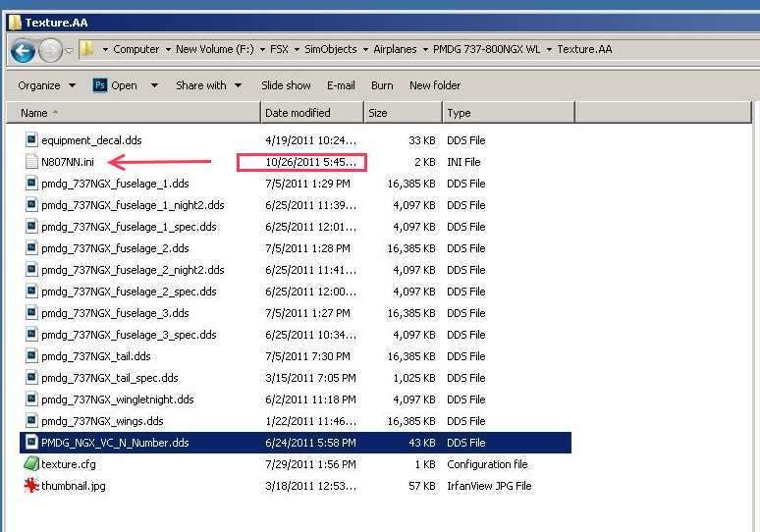Screen dimensions: 760x532
Task: Click the equipment_decal.dds file icon
Action: click(x=31, y=140)
